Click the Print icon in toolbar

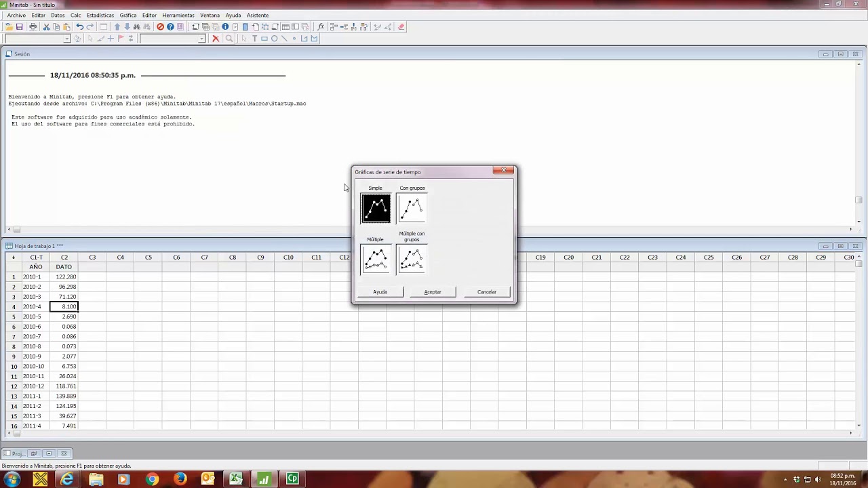[x=33, y=27]
